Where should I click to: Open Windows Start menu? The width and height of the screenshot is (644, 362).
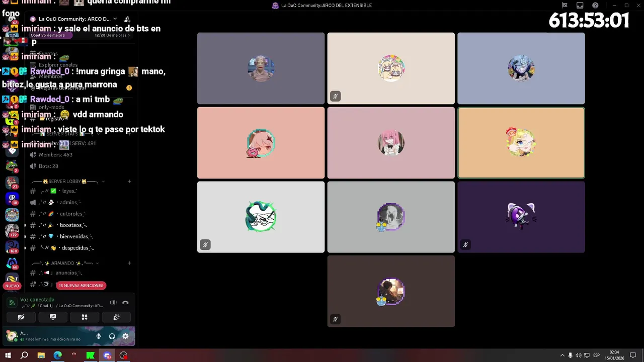(8, 355)
